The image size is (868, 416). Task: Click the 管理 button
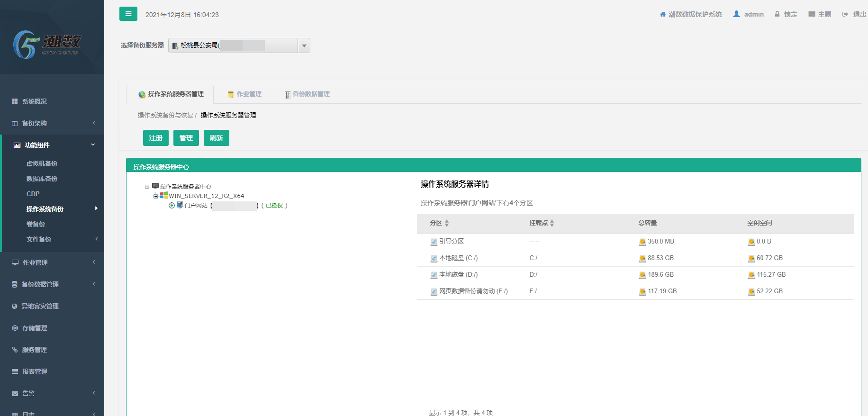click(186, 138)
